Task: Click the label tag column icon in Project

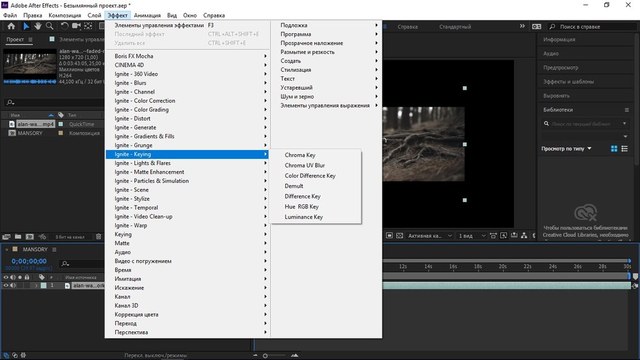Action: coord(61,115)
